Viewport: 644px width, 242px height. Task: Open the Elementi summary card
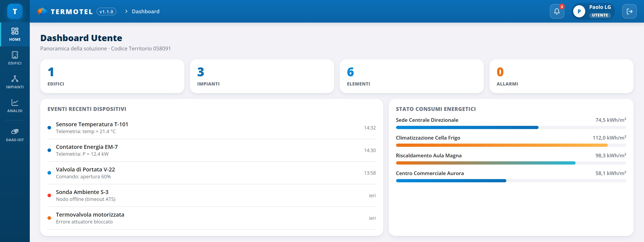coord(412,76)
